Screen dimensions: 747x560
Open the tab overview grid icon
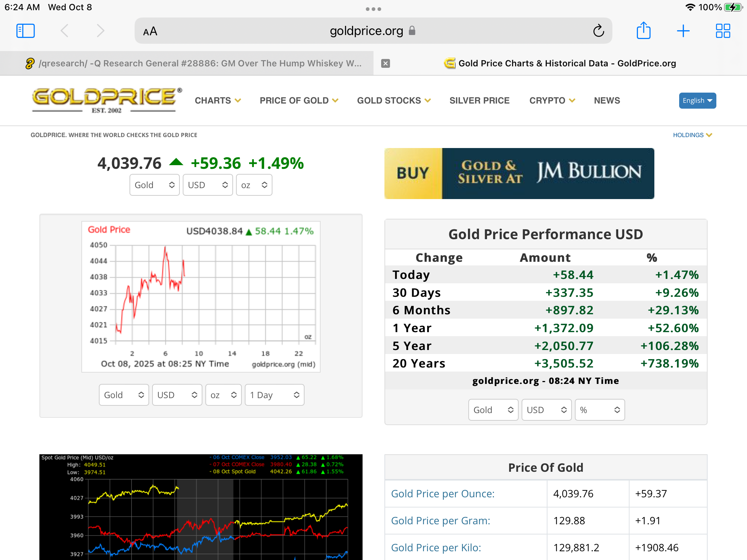[723, 31]
